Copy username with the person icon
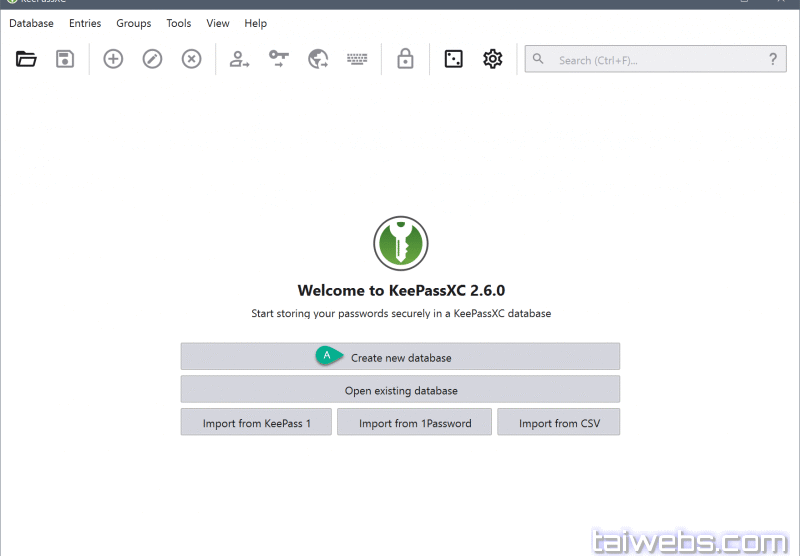The height and width of the screenshot is (556, 800). [239, 59]
